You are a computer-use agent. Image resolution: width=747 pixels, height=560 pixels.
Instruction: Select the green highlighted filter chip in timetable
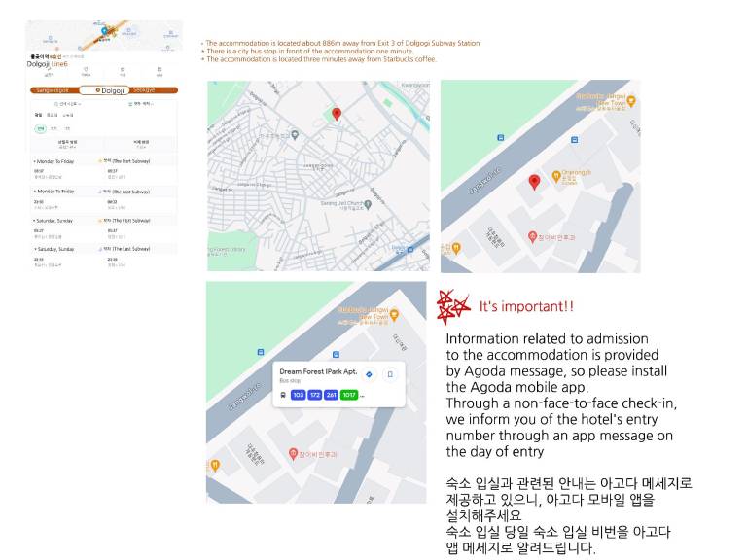click(x=41, y=128)
